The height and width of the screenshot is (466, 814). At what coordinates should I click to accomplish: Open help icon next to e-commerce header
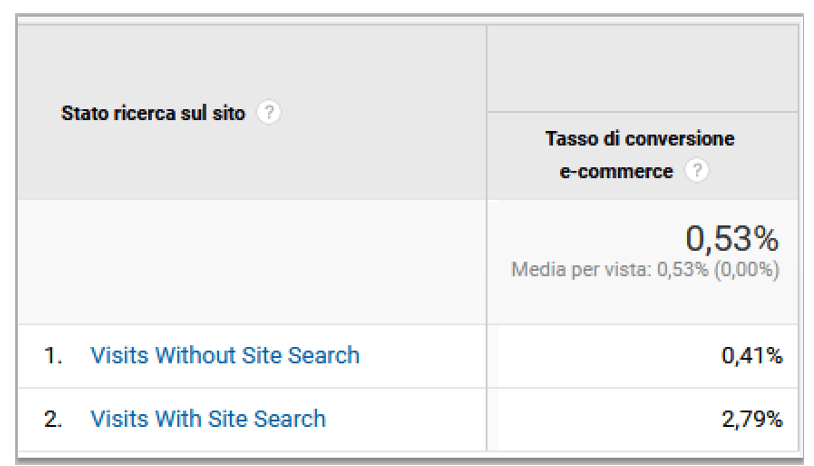point(697,170)
